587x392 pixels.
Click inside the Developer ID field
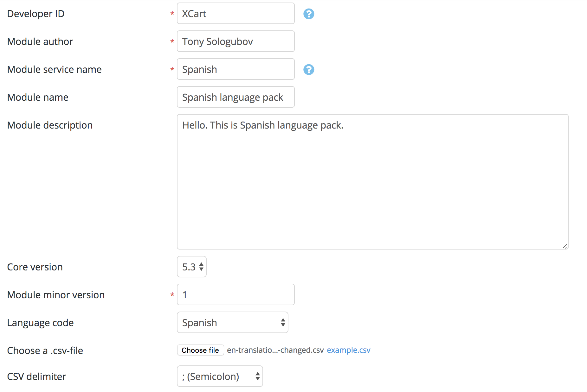(235, 13)
